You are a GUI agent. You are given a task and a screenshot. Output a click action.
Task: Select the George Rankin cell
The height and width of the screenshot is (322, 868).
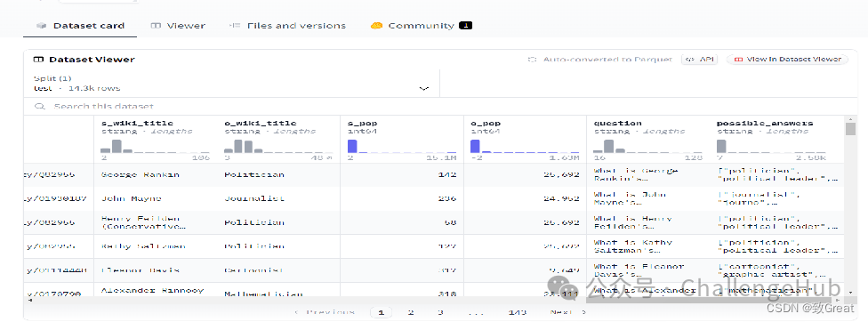[x=156, y=175]
